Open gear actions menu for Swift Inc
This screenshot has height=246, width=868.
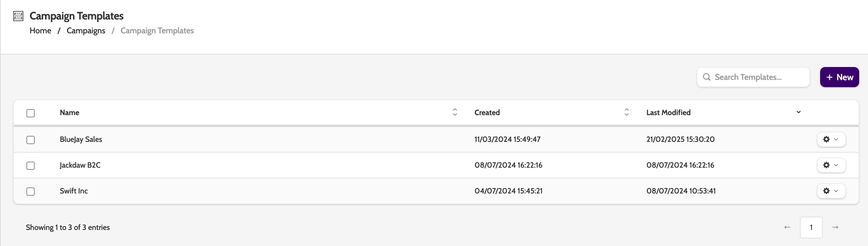click(x=831, y=191)
